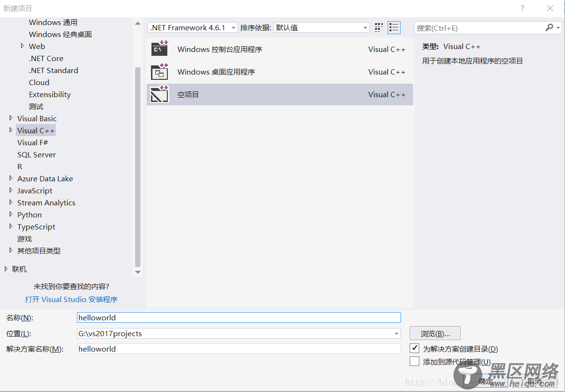Select the Windows 控制台应用程序 template icon
The image size is (565, 392).
click(x=159, y=49)
